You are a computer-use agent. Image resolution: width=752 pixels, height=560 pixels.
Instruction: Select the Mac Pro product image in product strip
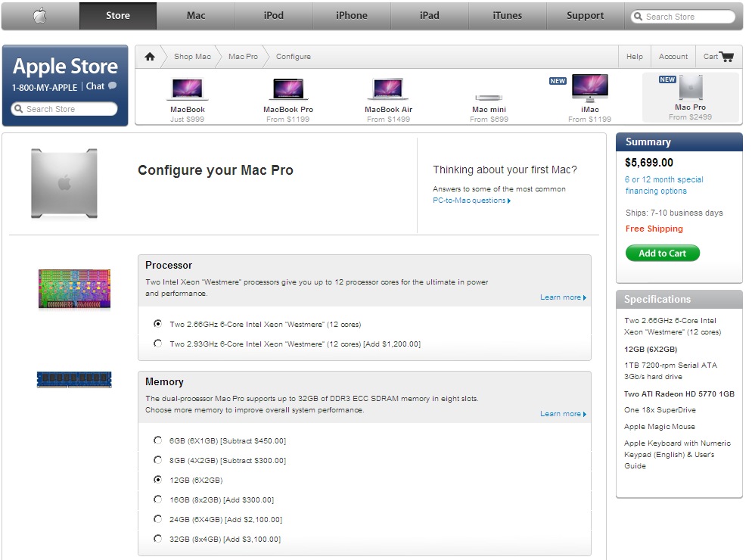[x=691, y=87]
